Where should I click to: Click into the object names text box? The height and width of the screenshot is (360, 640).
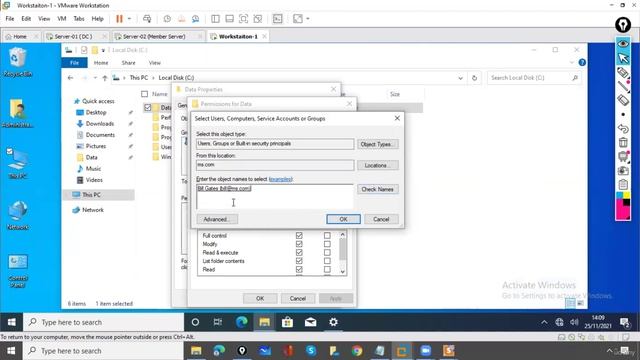click(275, 197)
